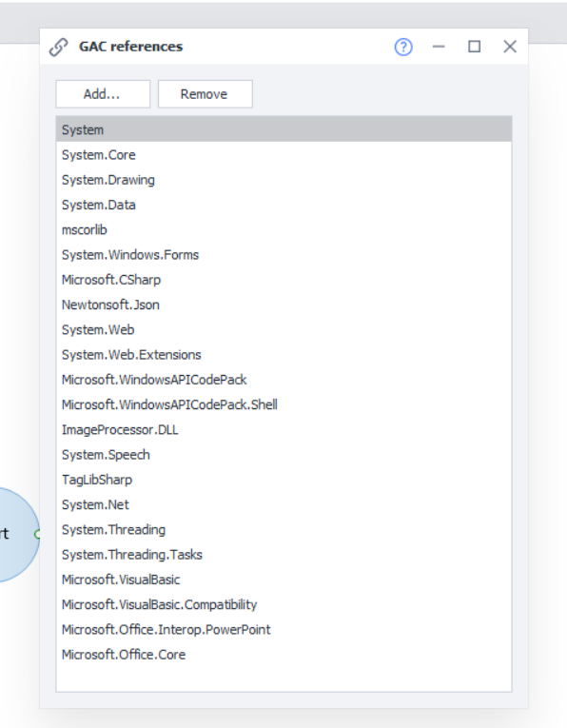Select System.Core in the list
The height and width of the screenshot is (728, 567).
[283, 154]
